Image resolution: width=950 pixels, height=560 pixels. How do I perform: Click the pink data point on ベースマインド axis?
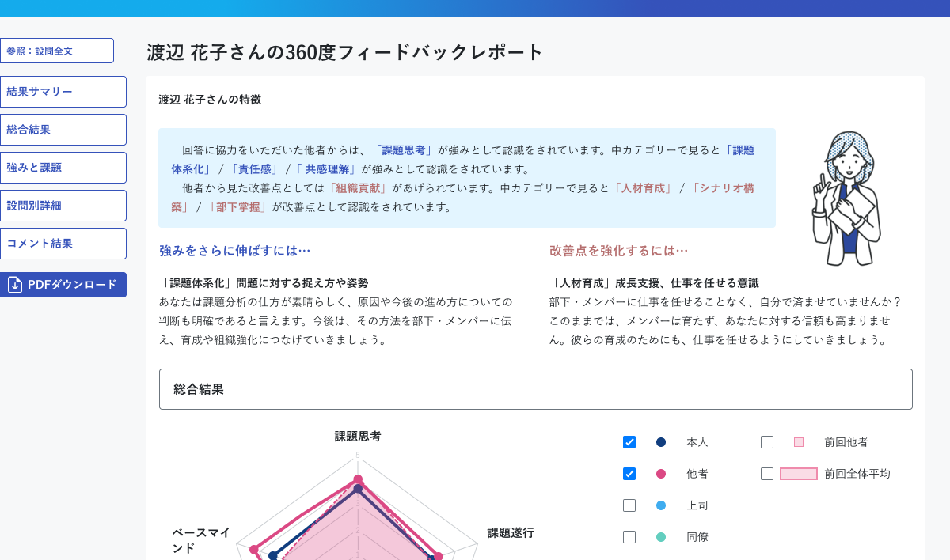point(254,549)
